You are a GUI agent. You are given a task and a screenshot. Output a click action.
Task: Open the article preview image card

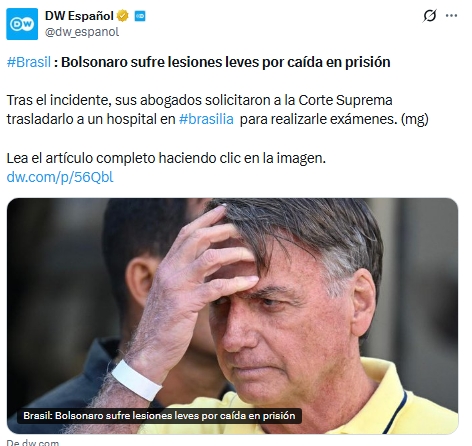tap(232, 316)
